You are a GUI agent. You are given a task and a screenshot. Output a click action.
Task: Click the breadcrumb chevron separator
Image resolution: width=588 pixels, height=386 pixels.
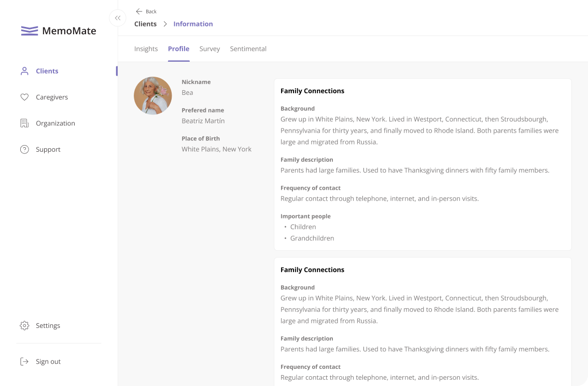(x=165, y=24)
